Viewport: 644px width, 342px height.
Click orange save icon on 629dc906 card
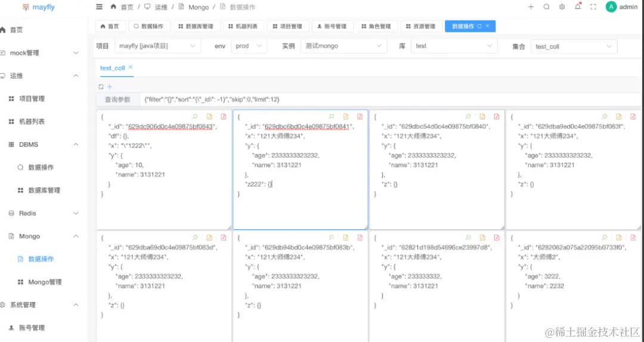pos(209,117)
